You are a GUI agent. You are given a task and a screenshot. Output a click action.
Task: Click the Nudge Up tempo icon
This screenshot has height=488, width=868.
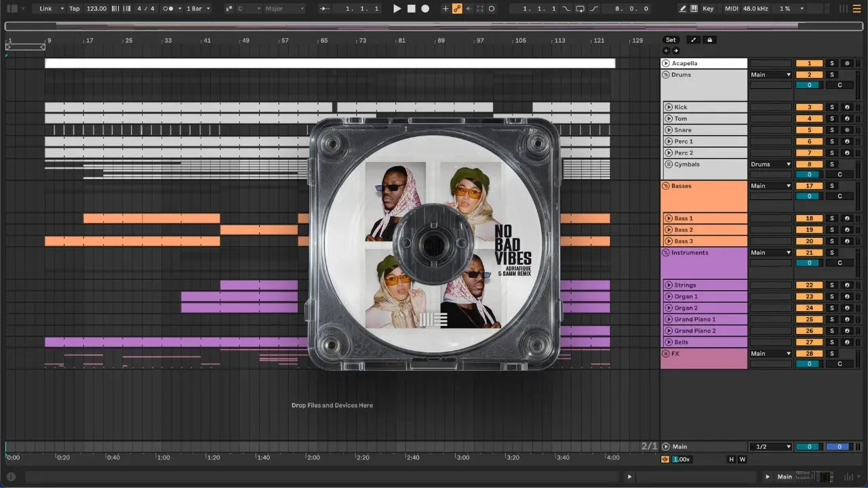coord(126,9)
